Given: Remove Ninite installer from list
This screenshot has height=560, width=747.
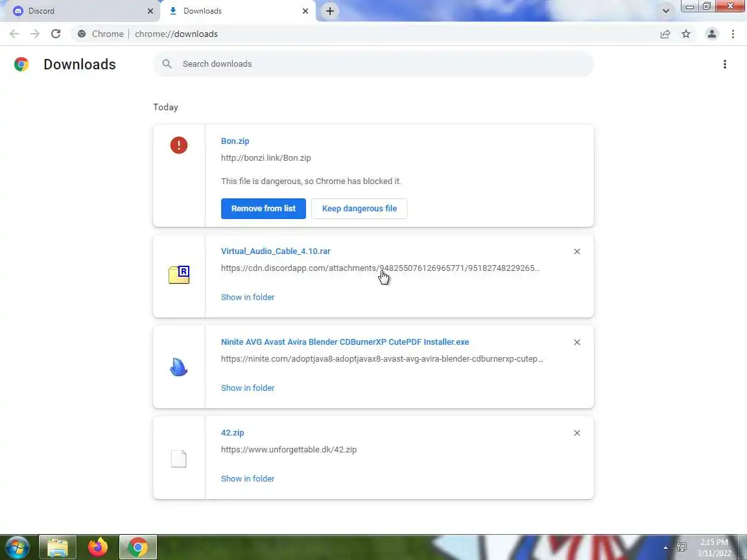Looking at the screenshot, I should pos(577,342).
